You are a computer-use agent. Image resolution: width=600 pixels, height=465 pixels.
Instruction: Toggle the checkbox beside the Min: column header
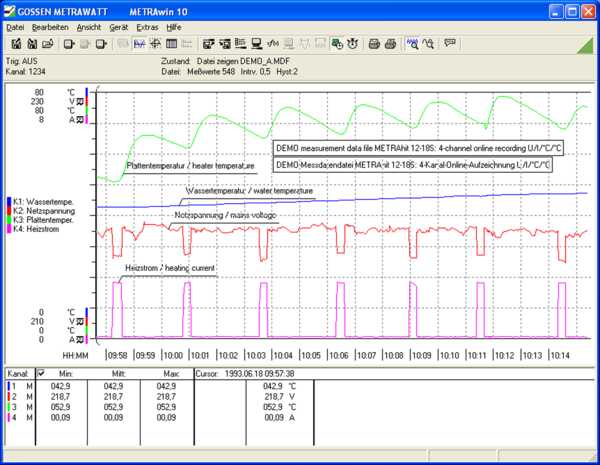click(x=40, y=374)
